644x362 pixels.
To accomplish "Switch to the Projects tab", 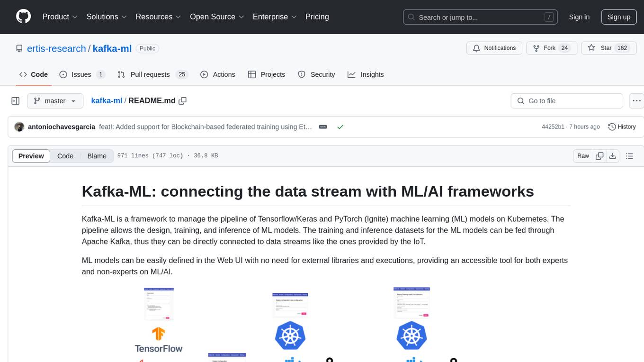I will [x=267, y=74].
